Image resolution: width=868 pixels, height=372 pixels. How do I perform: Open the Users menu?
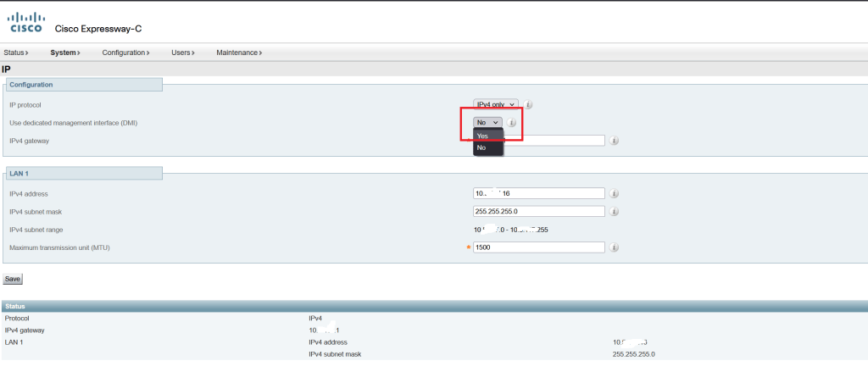(182, 53)
